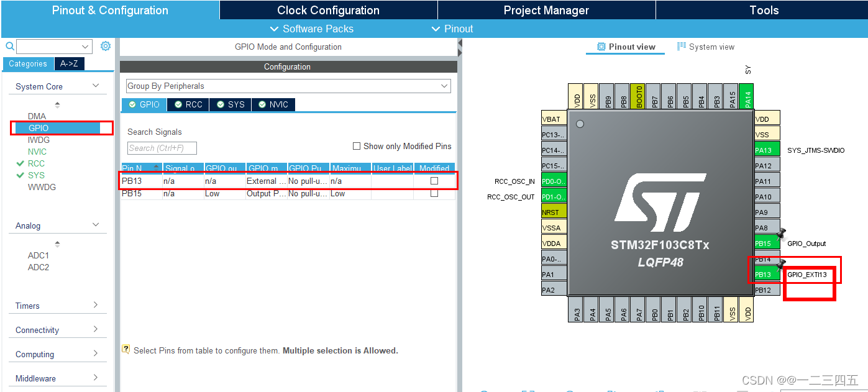Open the NVIC configuration tab

coord(273,104)
